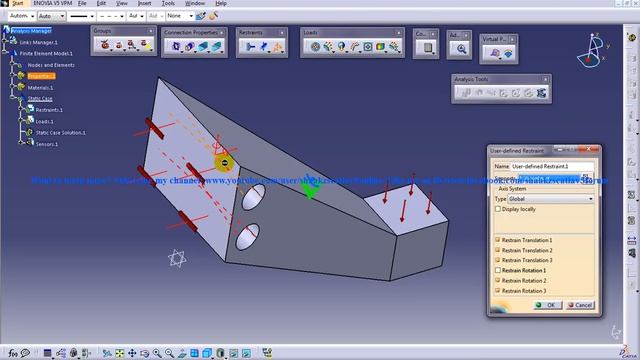Expand the Compute icon dropdown arrow
Viewport: 640px width, 360px height.
433,53
